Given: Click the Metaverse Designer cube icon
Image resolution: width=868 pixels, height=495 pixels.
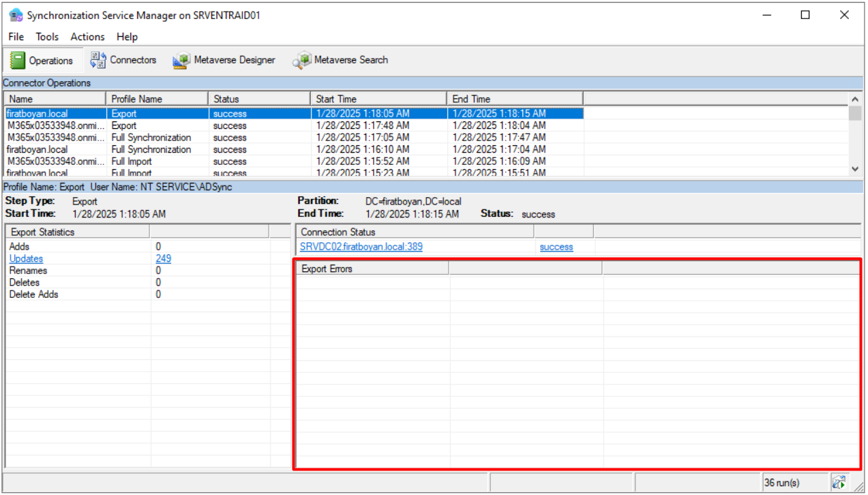Looking at the screenshot, I should (x=181, y=61).
